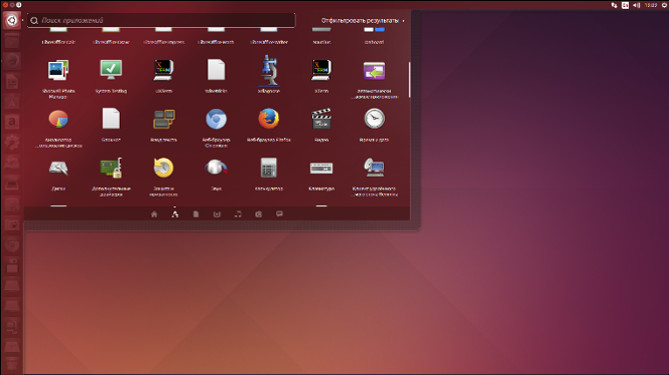The width and height of the screenshot is (669, 375).
Task: Open the Disks utility
Action: click(x=58, y=168)
